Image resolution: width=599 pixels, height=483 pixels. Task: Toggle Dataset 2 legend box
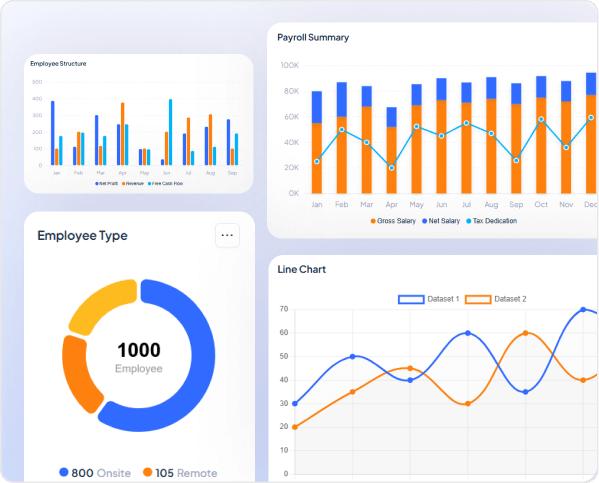(x=478, y=299)
